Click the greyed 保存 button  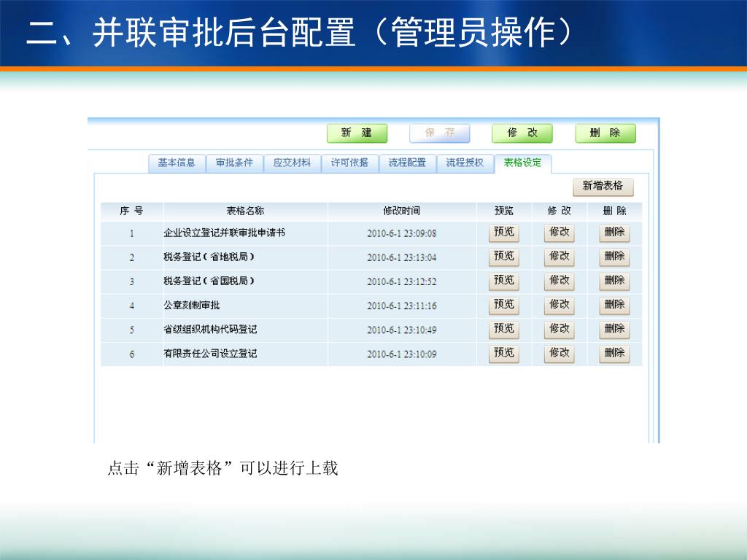coord(439,133)
